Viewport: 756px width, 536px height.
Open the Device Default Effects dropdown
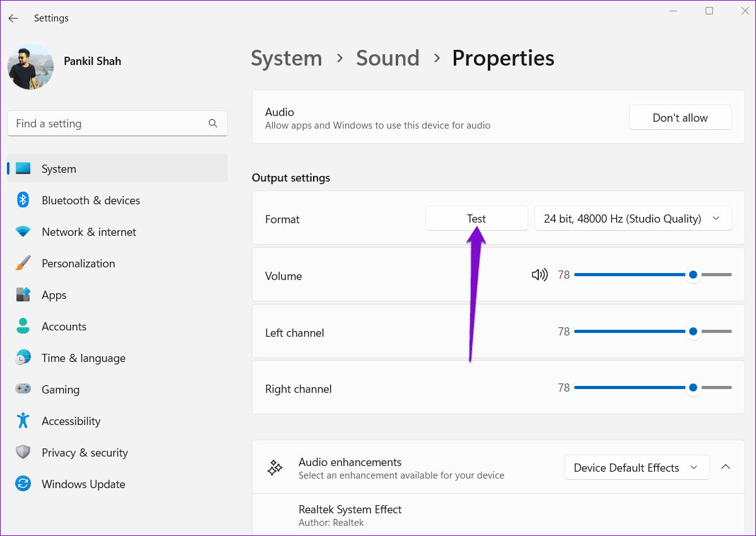click(636, 468)
